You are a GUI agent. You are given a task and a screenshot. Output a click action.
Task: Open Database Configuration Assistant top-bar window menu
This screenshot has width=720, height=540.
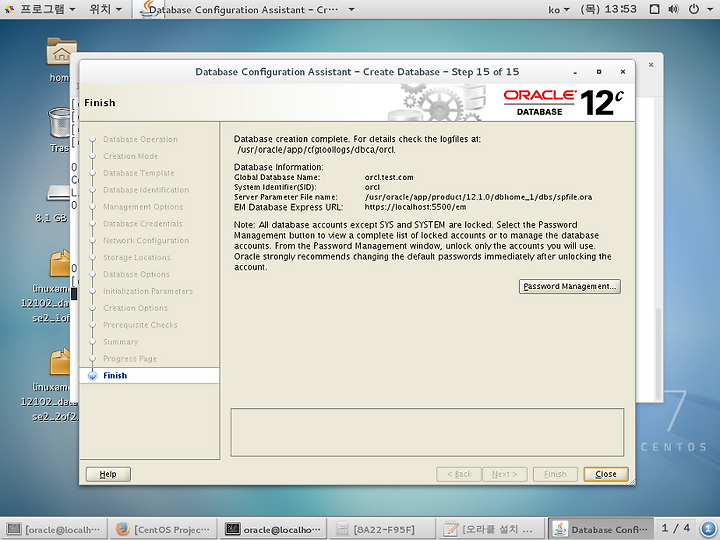click(248, 9)
